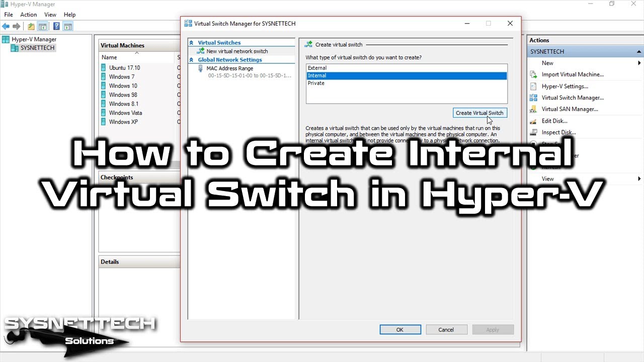This screenshot has width=644, height=362.
Task: Click the Virtual Switch Manager title bar icon
Action: click(x=188, y=23)
